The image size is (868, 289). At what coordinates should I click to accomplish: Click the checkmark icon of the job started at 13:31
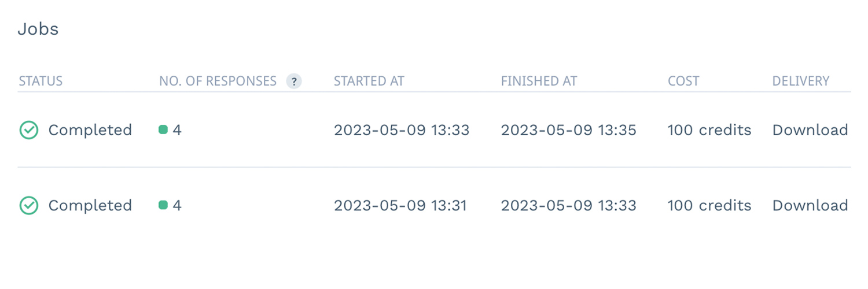click(28, 206)
